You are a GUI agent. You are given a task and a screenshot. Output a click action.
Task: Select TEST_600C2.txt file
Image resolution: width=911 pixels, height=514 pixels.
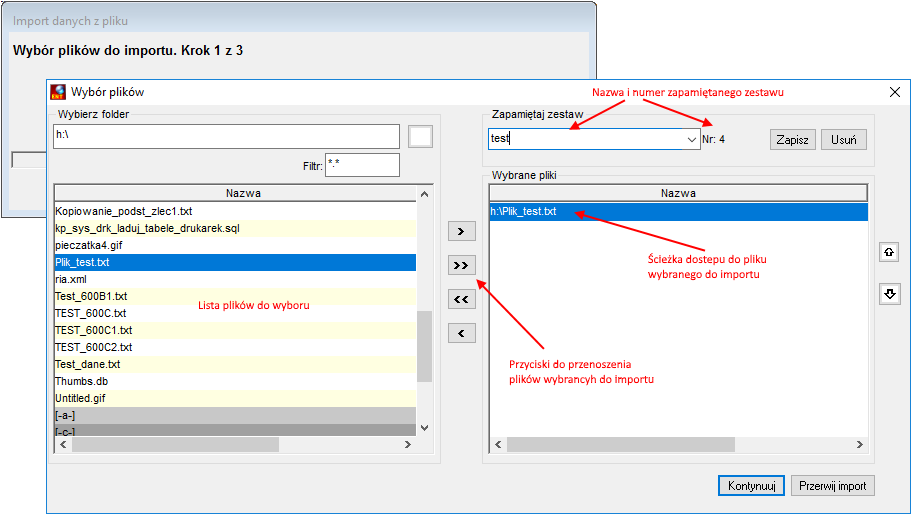(235, 347)
